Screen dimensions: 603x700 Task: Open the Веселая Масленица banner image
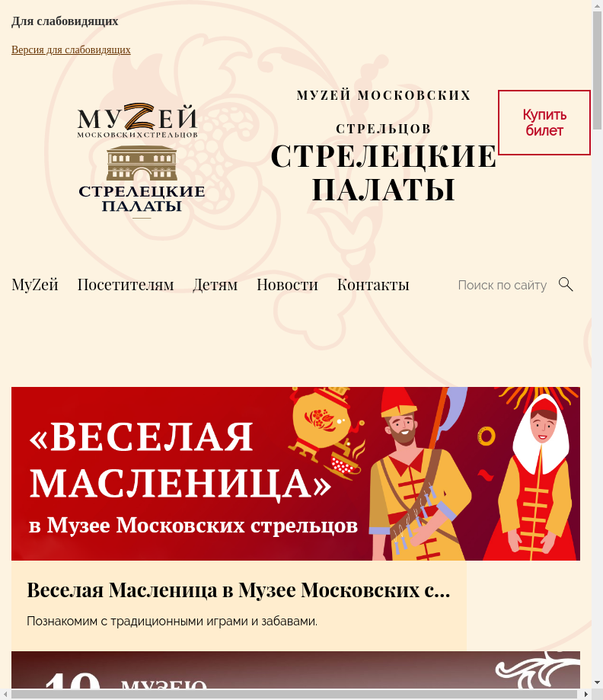[295, 474]
